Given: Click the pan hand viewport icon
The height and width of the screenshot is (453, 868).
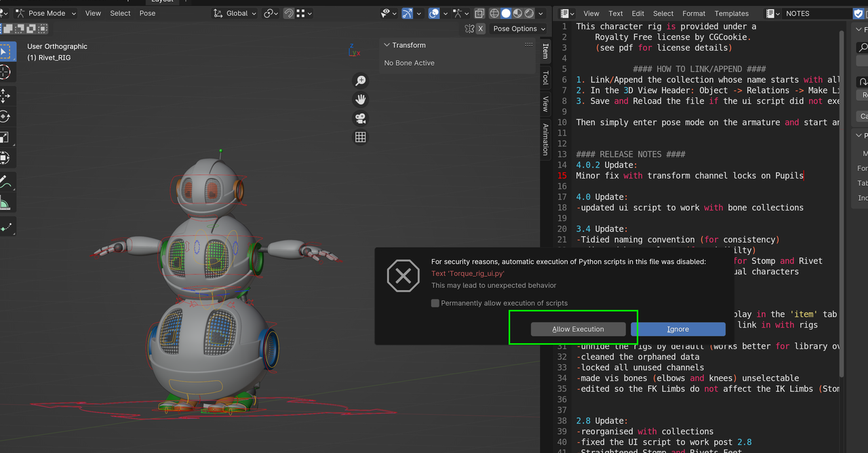Looking at the screenshot, I should 361,100.
